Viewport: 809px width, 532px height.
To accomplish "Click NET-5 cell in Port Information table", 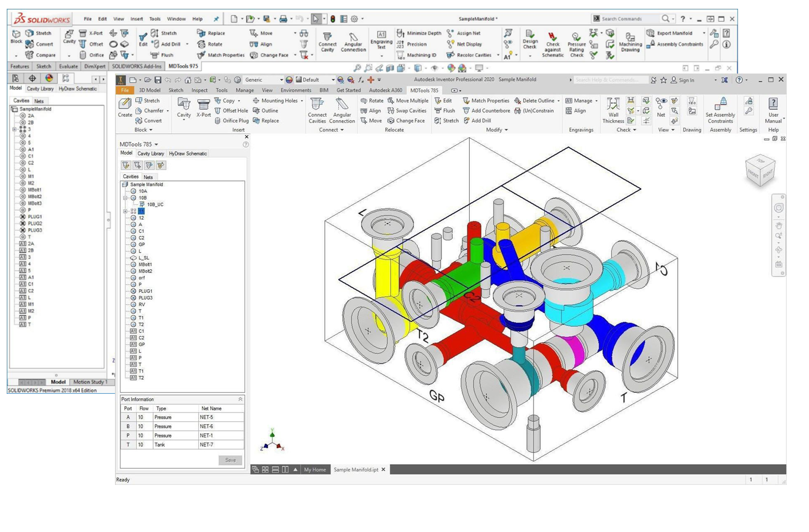I will click(x=221, y=417).
